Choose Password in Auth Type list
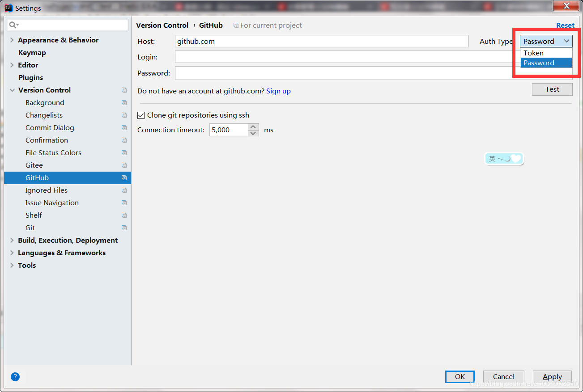583x392 pixels. click(546, 63)
